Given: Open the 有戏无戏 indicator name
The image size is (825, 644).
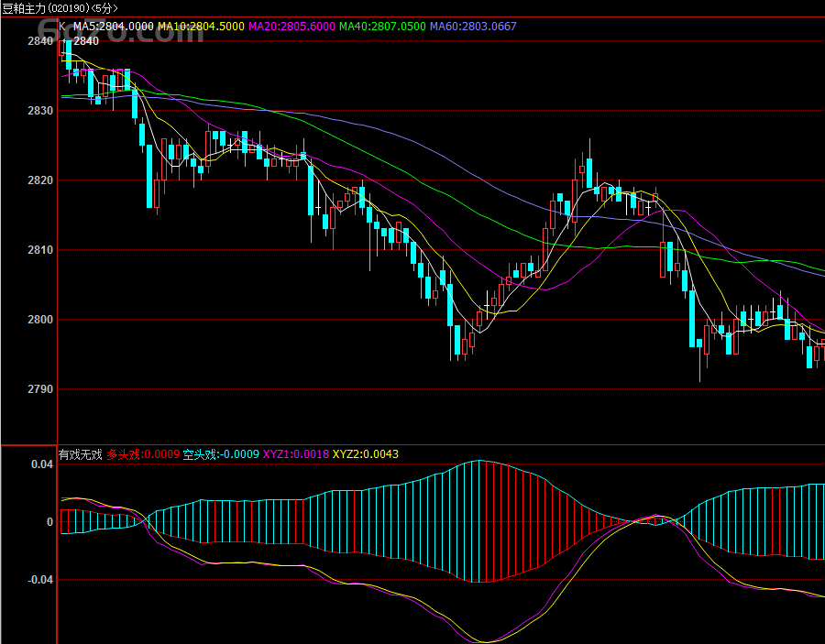Looking at the screenshot, I should 81,454.
